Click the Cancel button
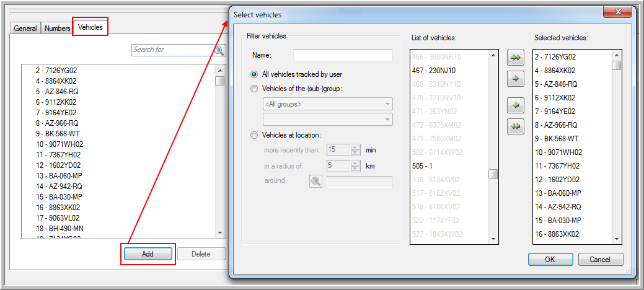 601,260
